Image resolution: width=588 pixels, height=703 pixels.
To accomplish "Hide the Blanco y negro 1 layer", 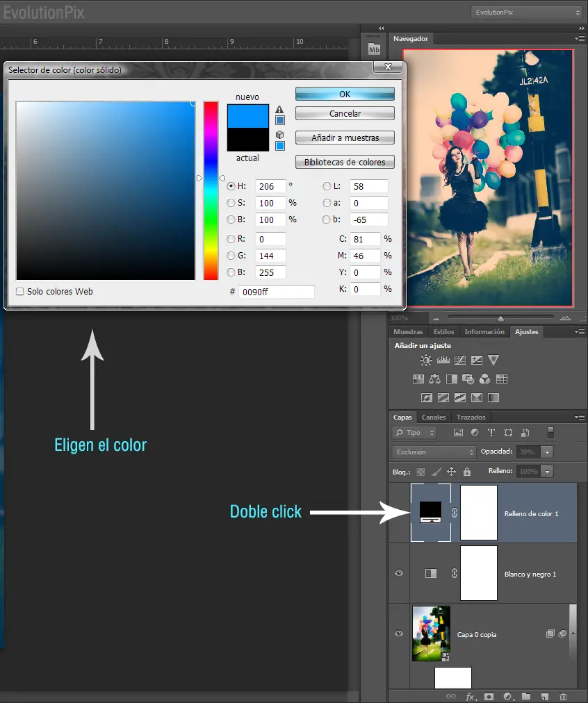I will coord(399,573).
